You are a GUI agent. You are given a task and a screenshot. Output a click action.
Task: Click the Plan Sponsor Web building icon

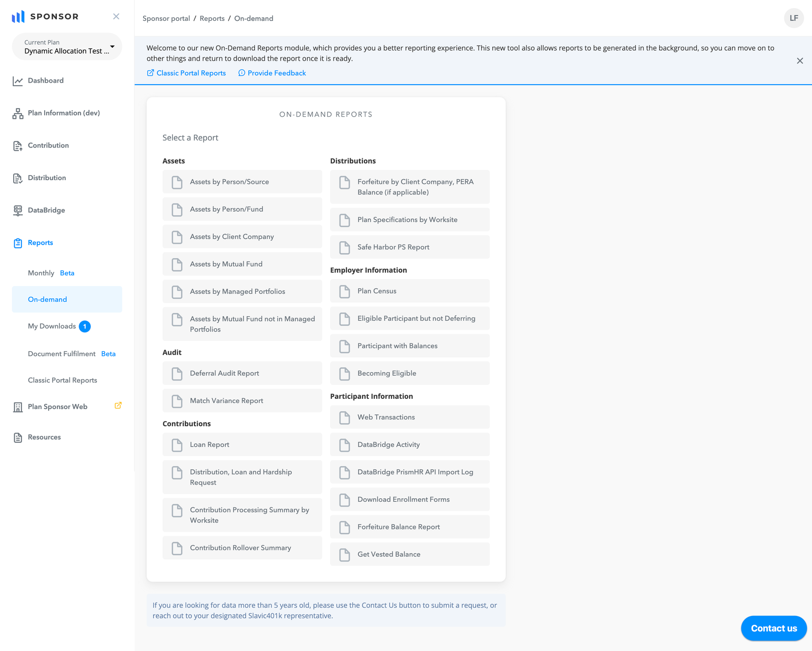pyautogui.click(x=18, y=407)
